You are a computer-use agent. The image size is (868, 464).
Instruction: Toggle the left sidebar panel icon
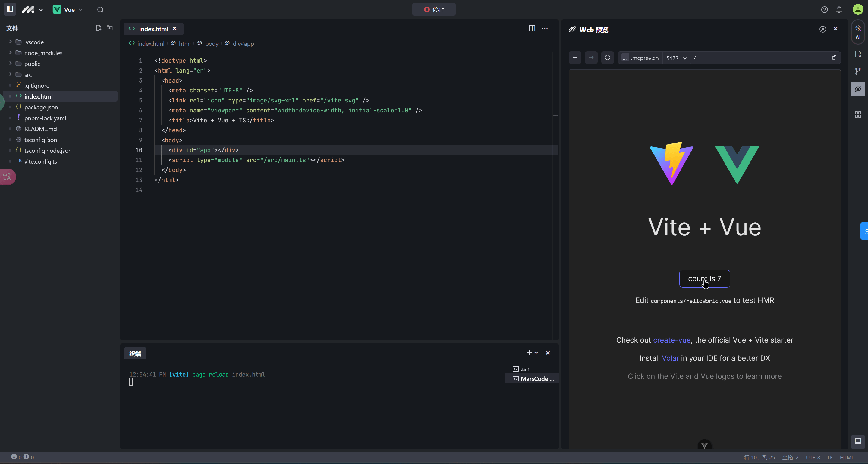coord(10,9)
